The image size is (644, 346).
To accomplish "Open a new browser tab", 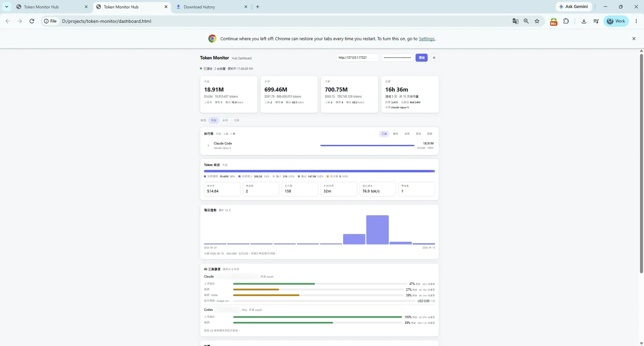I will pos(258,7).
